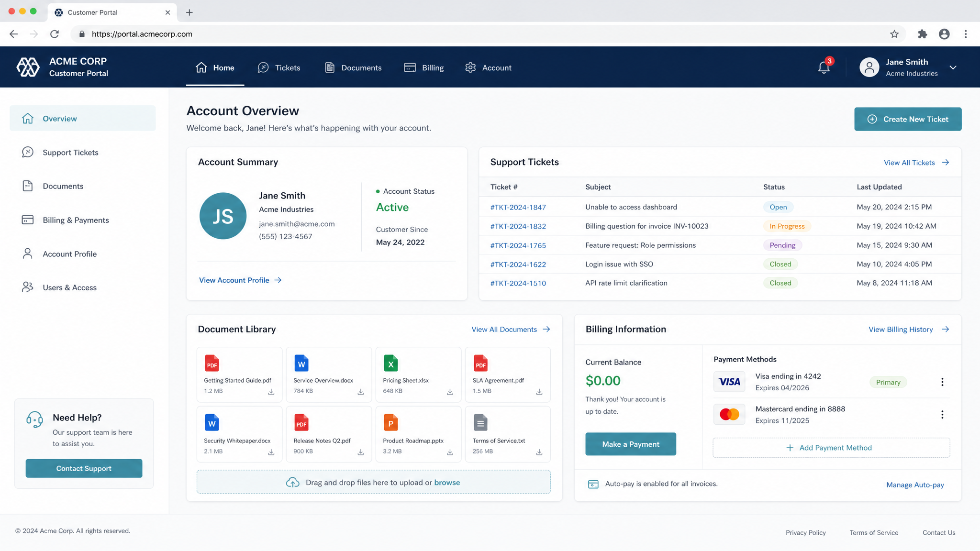980x551 pixels.
Task: Open ticket #TKT-2024-1847
Action: pos(518,207)
